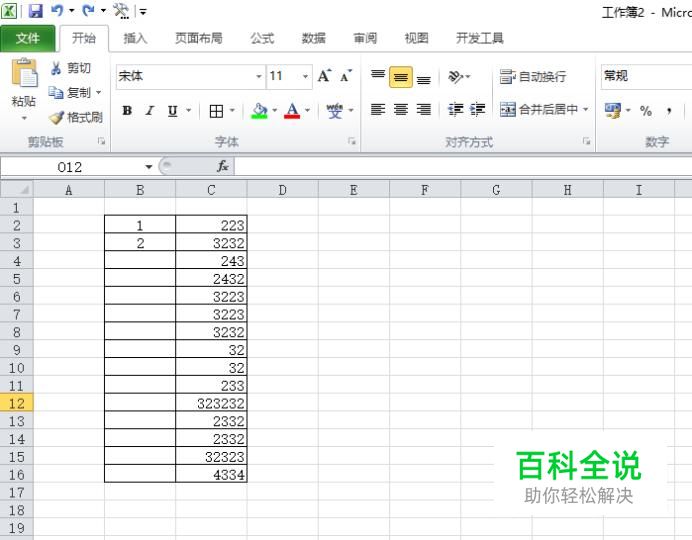Viewport: 692px width, 540px height.
Task: Switch to the 插入 tab
Action: point(135,38)
